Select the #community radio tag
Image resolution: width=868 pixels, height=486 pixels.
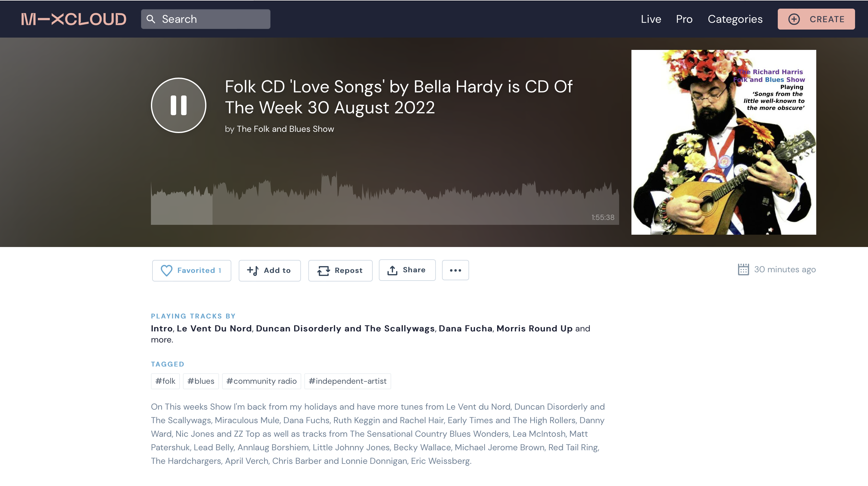[262, 381]
